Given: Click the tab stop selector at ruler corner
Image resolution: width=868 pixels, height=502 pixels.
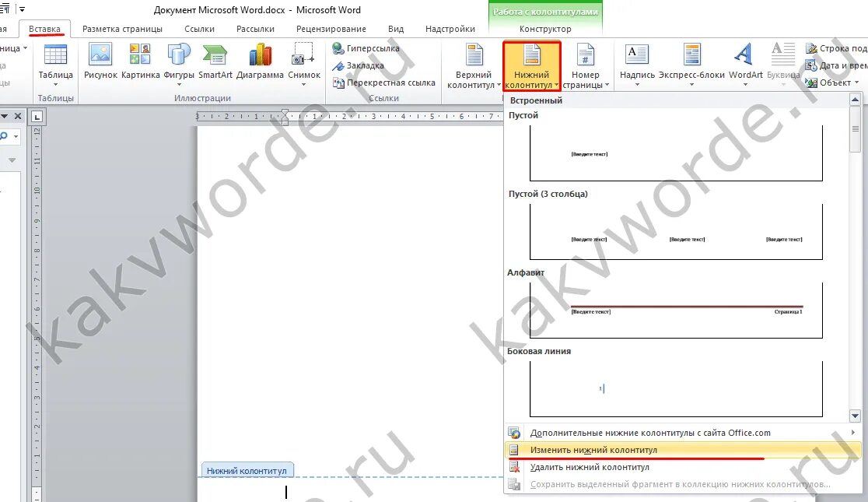Looking at the screenshot, I should (x=37, y=117).
